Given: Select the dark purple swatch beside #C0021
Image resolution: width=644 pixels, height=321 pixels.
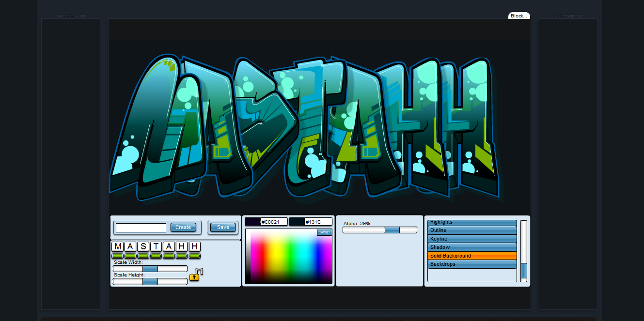Looking at the screenshot, I should [x=252, y=222].
